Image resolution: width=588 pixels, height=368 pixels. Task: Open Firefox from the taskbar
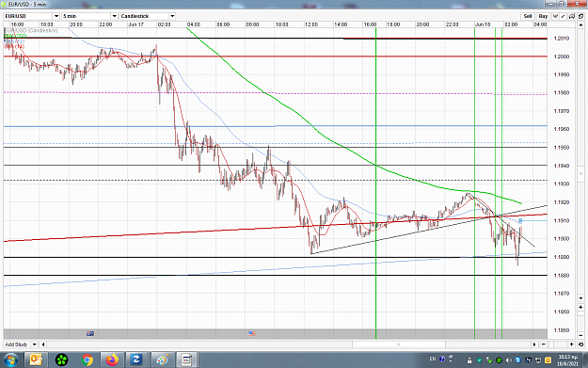pyautogui.click(x=112, y=360)
